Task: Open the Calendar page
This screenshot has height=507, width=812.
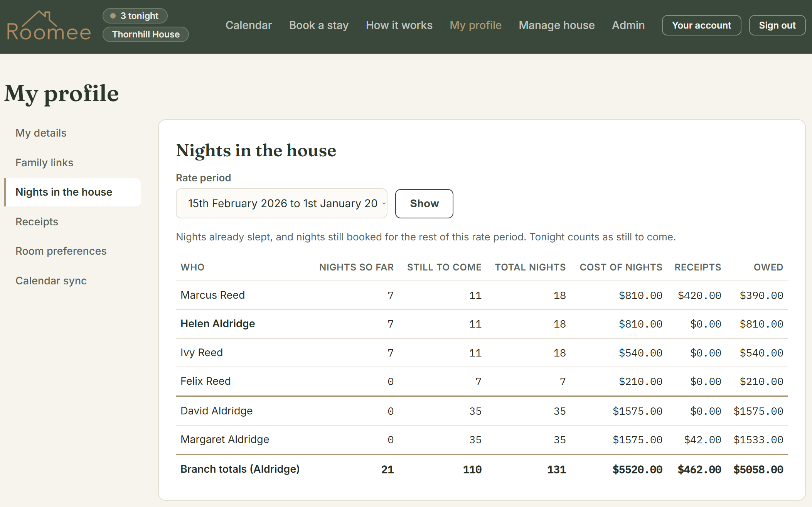Action: [249, 25]
